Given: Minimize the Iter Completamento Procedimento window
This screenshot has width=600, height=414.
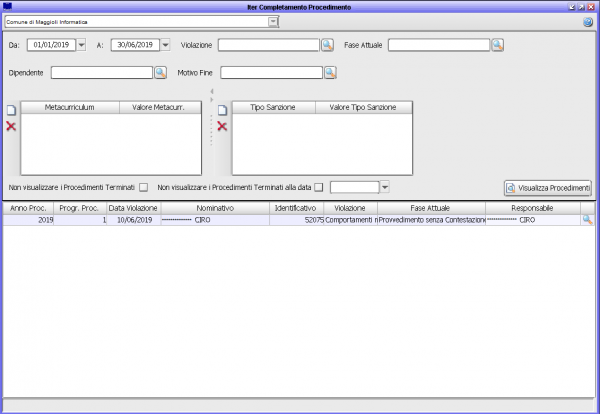Looking at the screenshot, I should pyautogui.click(x=572, y=7).
